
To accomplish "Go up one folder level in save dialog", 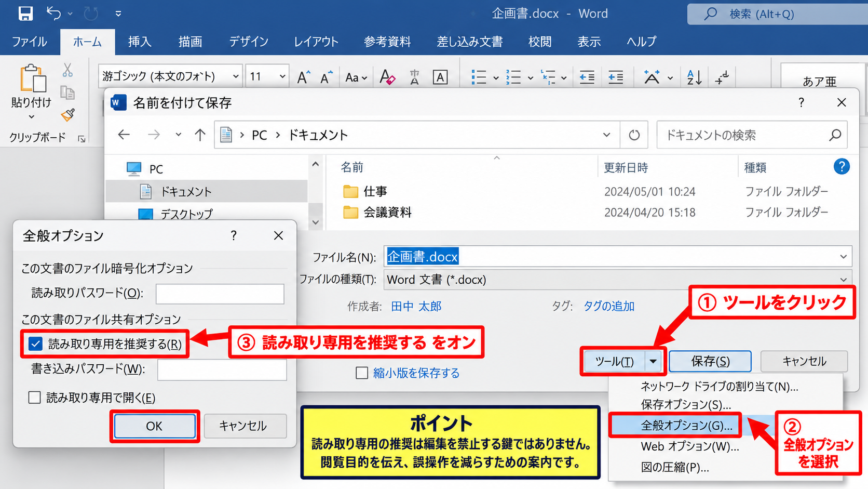I will point(200,135).
